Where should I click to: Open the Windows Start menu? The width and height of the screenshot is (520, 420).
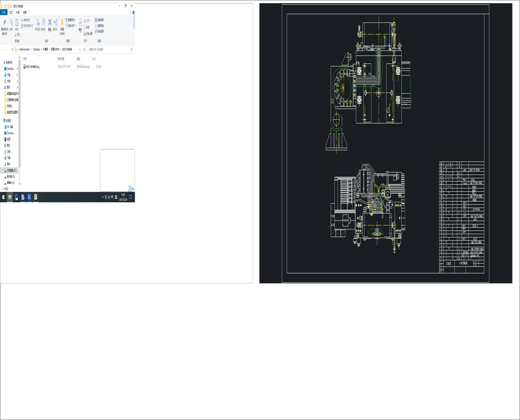(3, 197)
